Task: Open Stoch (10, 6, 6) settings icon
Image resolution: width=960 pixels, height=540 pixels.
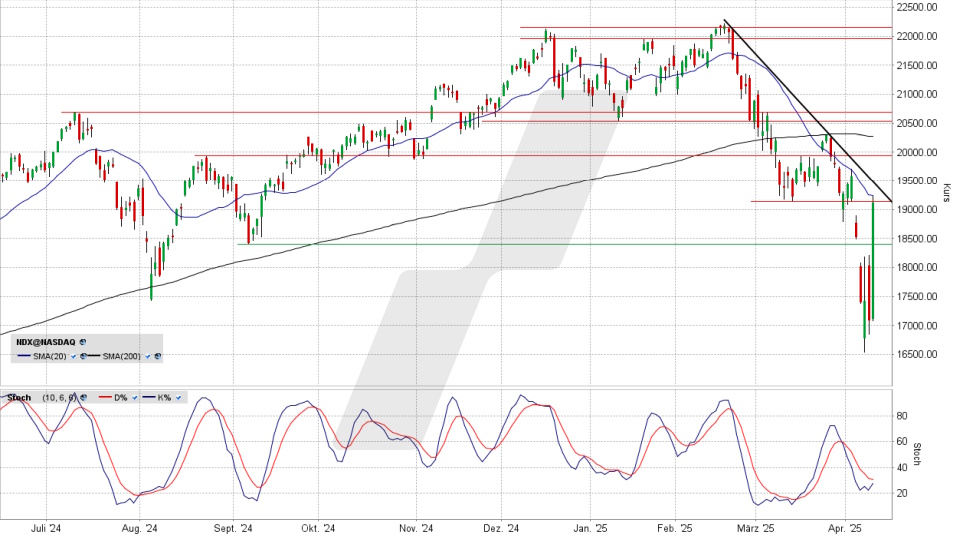Action: coord(83,397)
